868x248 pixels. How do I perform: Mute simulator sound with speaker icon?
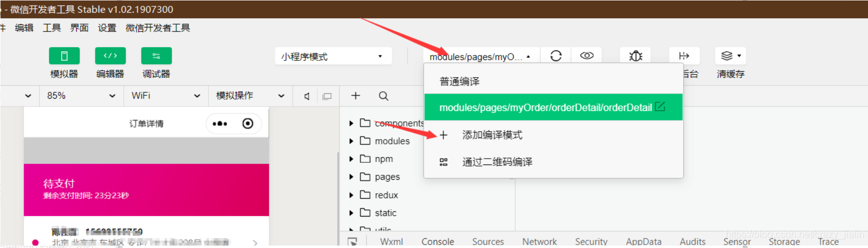[307, 96]
